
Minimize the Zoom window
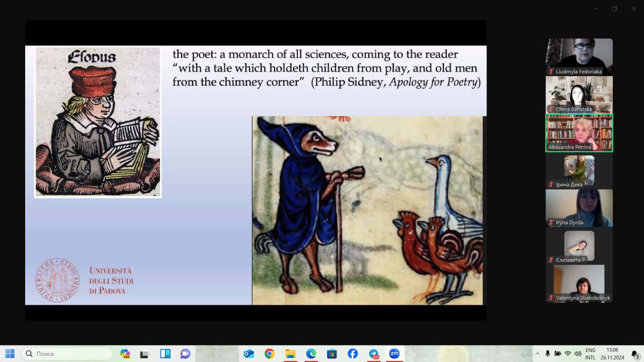(x=596, y=9)
